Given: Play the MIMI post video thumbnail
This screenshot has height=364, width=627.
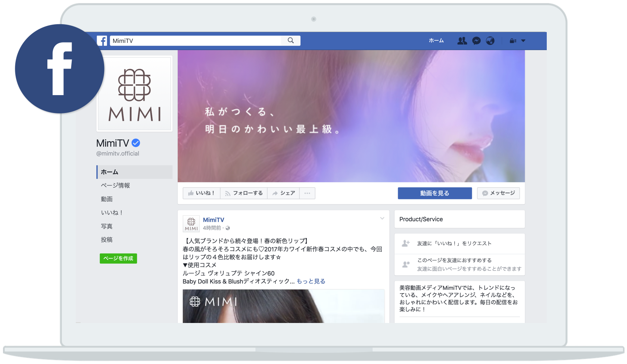Looking at the screenshot, I should pos(283,306).
